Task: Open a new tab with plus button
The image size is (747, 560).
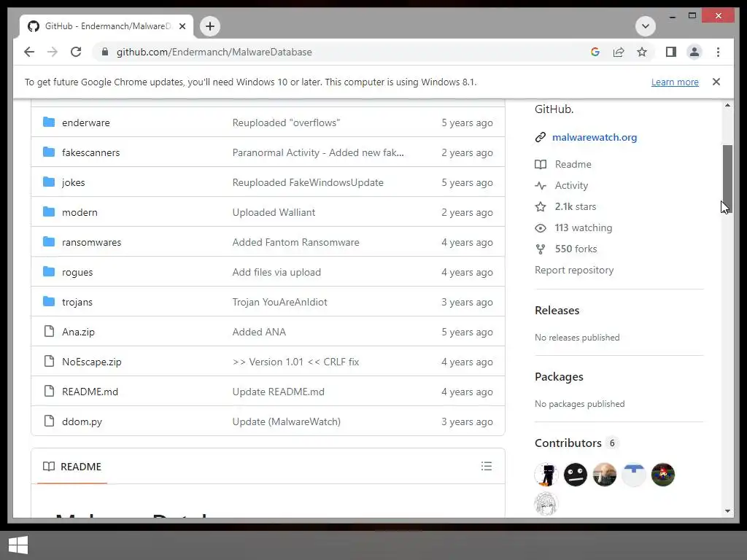Action: 210,26
